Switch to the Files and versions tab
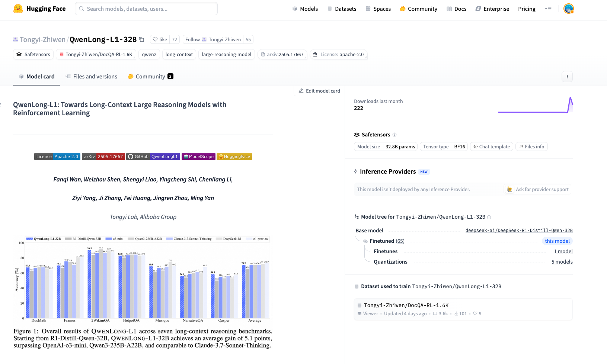This screenshot has height=364, width=607. 91,76
